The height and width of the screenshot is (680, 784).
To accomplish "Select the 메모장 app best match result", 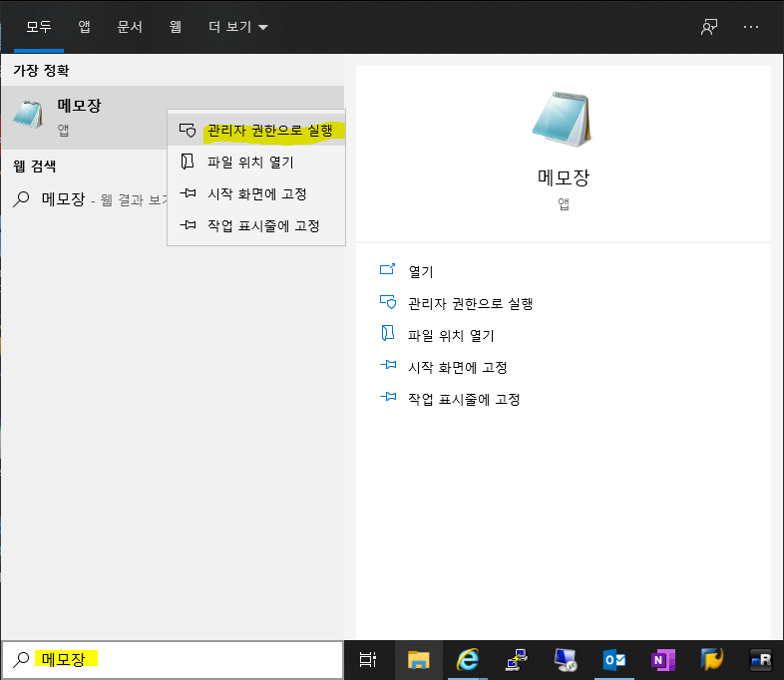I will (84, 118).
